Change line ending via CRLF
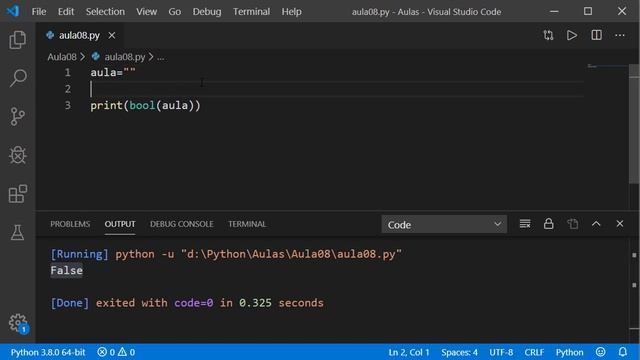Screen dimensions: 640x360 (534, 352)
